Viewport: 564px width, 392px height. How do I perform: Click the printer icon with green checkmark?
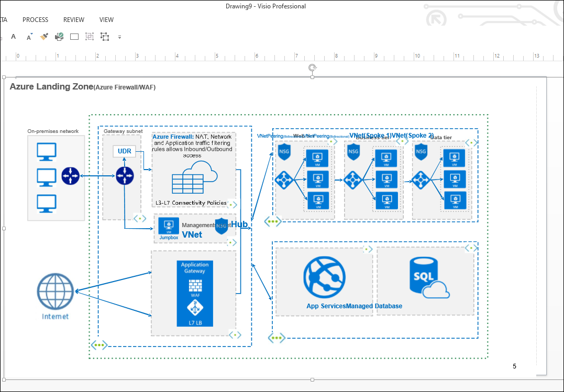point(59,36)
